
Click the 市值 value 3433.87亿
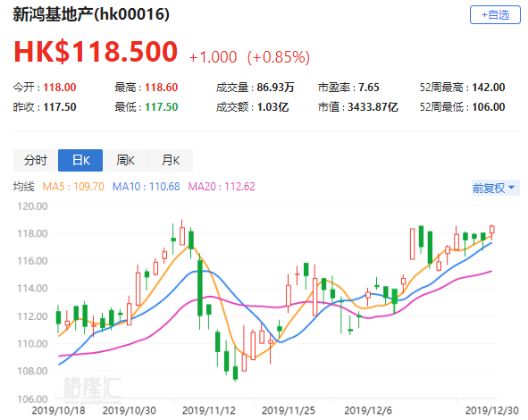373,107
